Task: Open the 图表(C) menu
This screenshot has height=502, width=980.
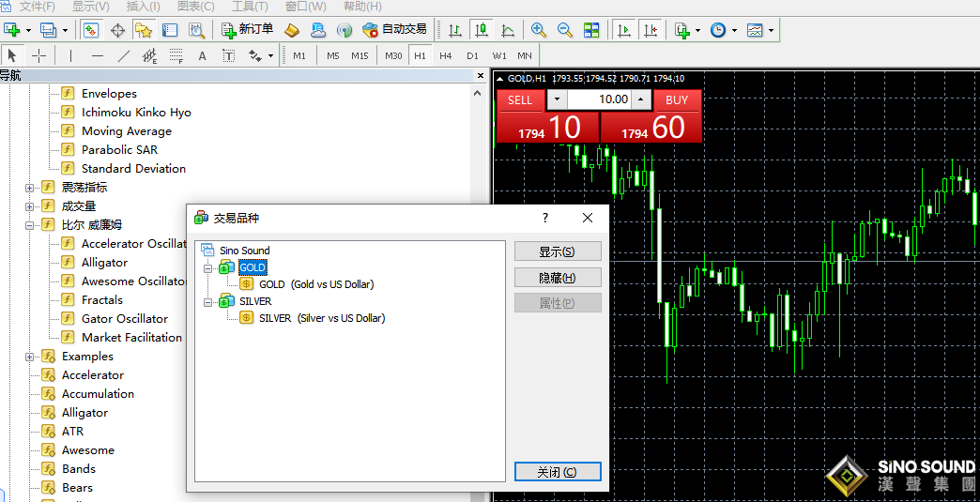Action: tap(195, 7)
